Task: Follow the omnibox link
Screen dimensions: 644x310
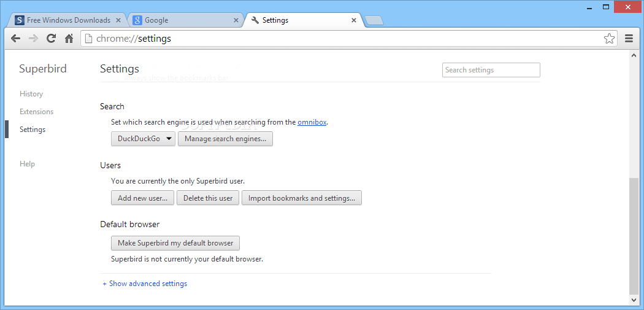Action: [312, 122]
